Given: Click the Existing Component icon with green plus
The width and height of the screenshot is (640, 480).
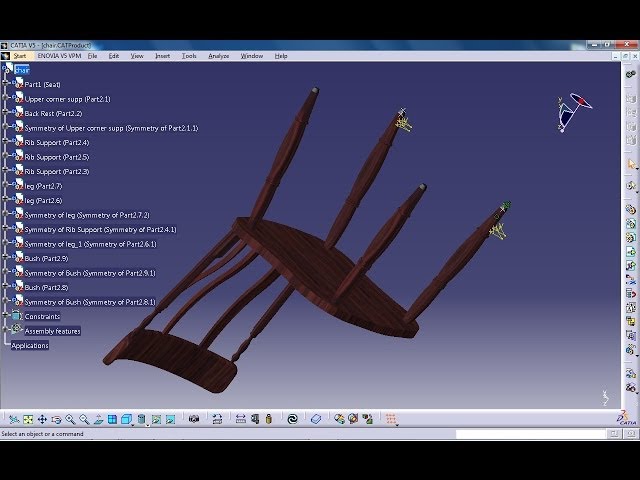Looking at the screenshot, I should click(631, 252).
